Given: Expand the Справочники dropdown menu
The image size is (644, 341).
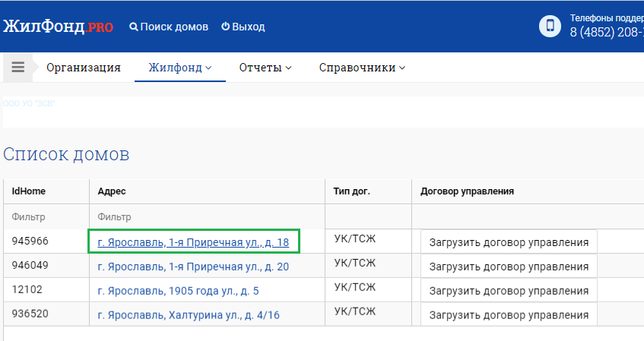Looking at the screenshot, I should point(362,68).
